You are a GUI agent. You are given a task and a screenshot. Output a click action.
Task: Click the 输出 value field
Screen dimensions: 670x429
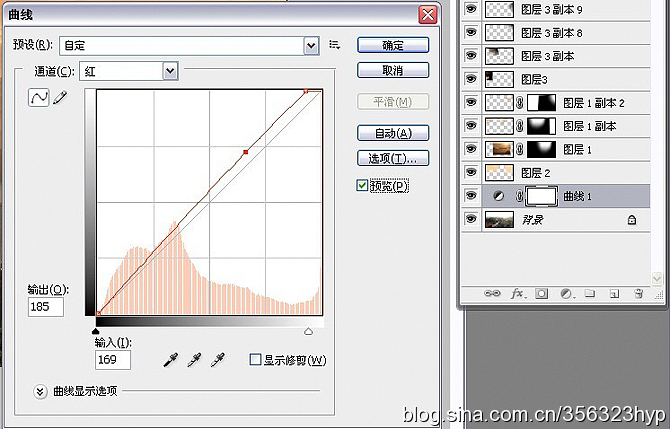pyautogui.click(x=46, y=307)
